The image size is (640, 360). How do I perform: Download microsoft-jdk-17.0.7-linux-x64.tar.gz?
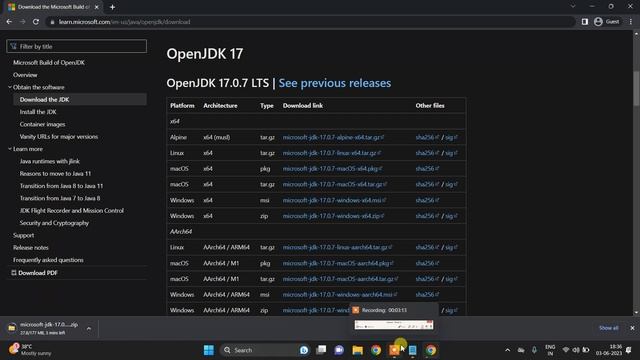pos(331,153)
